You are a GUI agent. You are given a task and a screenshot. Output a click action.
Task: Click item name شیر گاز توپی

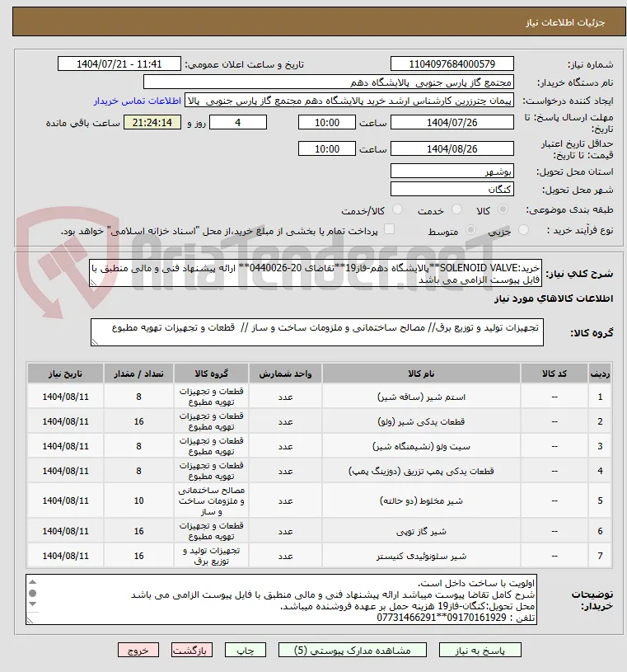pyautogui.click(x=421, y=532)
